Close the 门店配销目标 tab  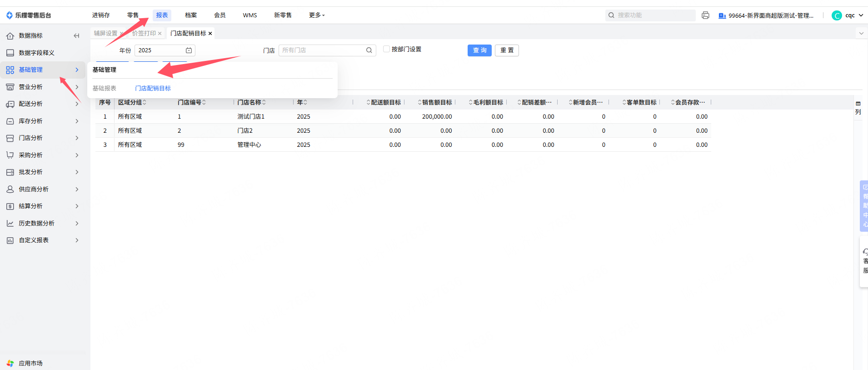(210, 33)
